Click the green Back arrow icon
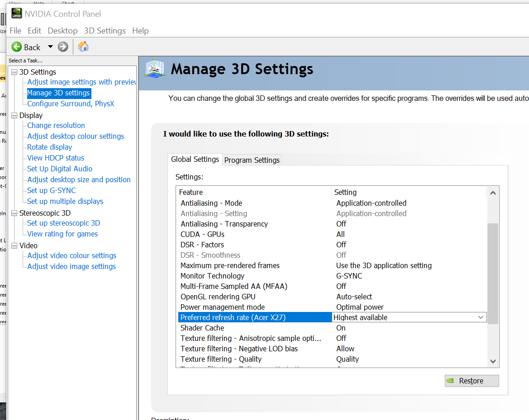Viewport: 529px width, 420px height. click(17, 47)
